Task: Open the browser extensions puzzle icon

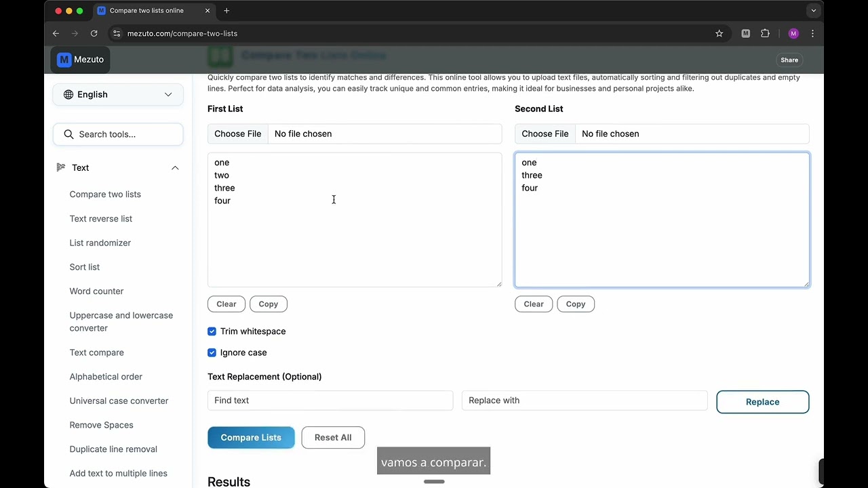Action: [765, 33]
